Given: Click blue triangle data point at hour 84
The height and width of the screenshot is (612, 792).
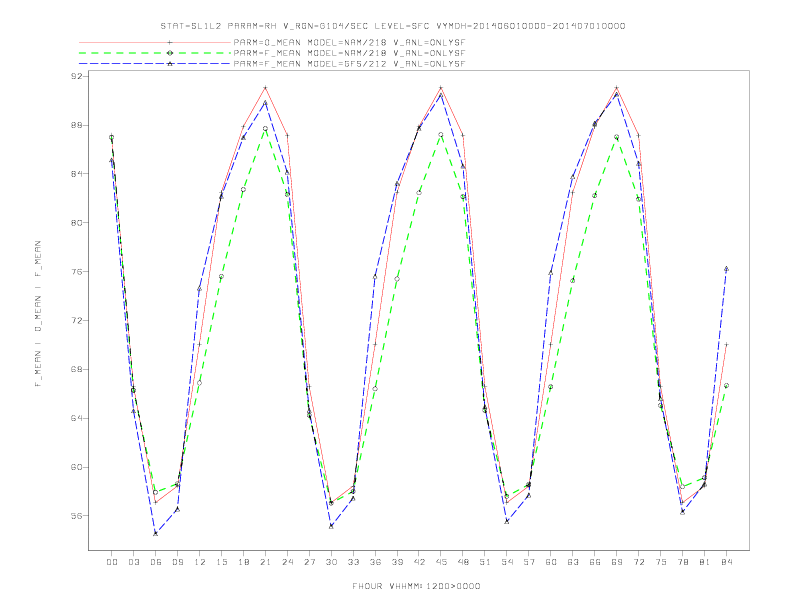Looking at the screenshot, I should pos(726,269).
